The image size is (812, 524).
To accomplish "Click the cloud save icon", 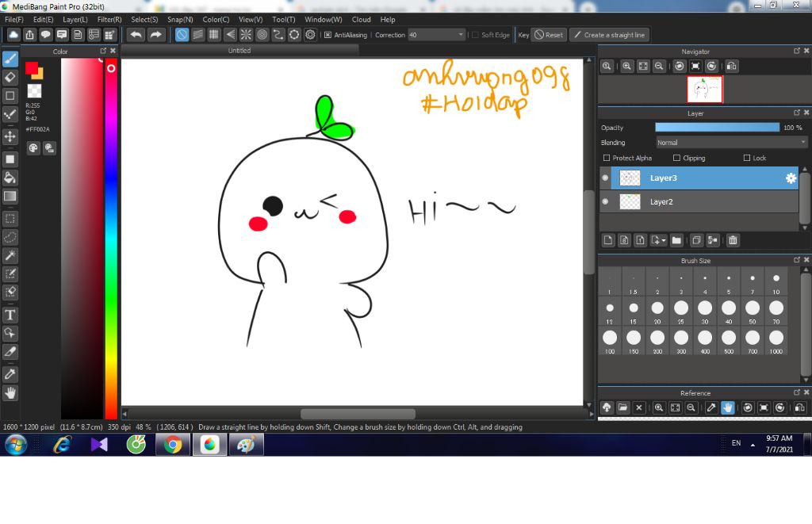I will click(x=13, y=35).
